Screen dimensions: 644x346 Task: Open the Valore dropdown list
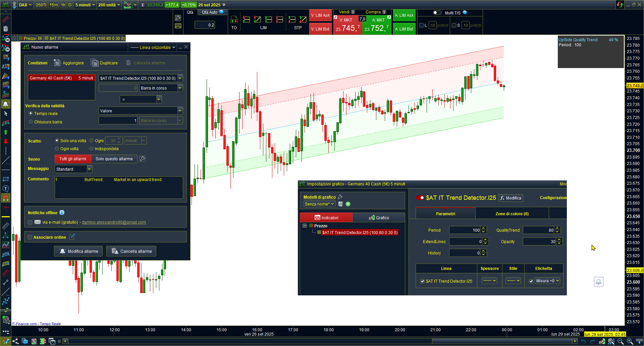tap(180, 111)
